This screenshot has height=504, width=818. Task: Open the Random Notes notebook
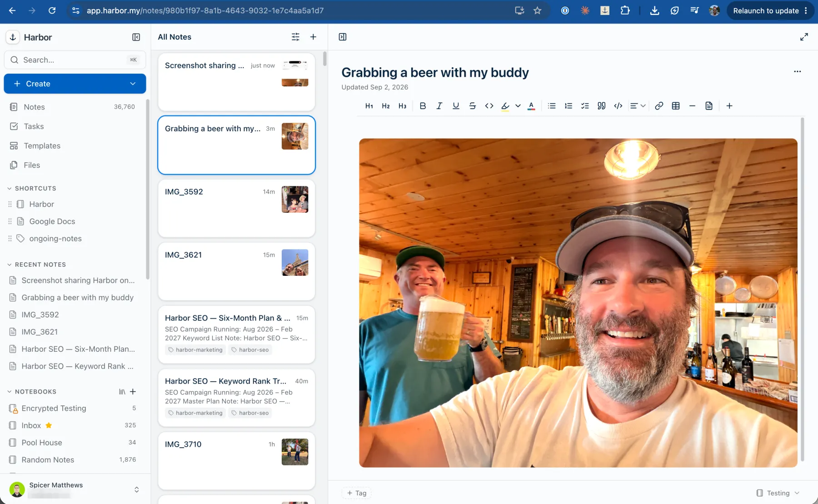click(x=73, y=460)
